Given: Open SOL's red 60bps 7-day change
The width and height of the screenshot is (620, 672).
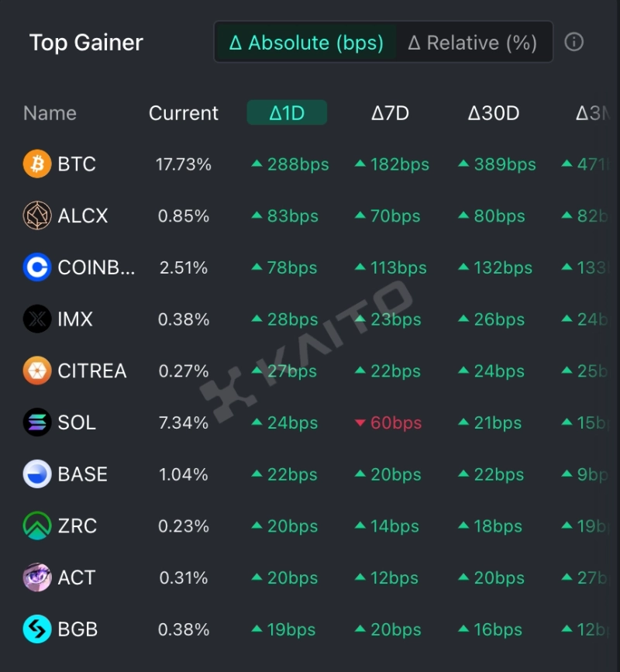Looking at the screenshot, I should (389, 423).
